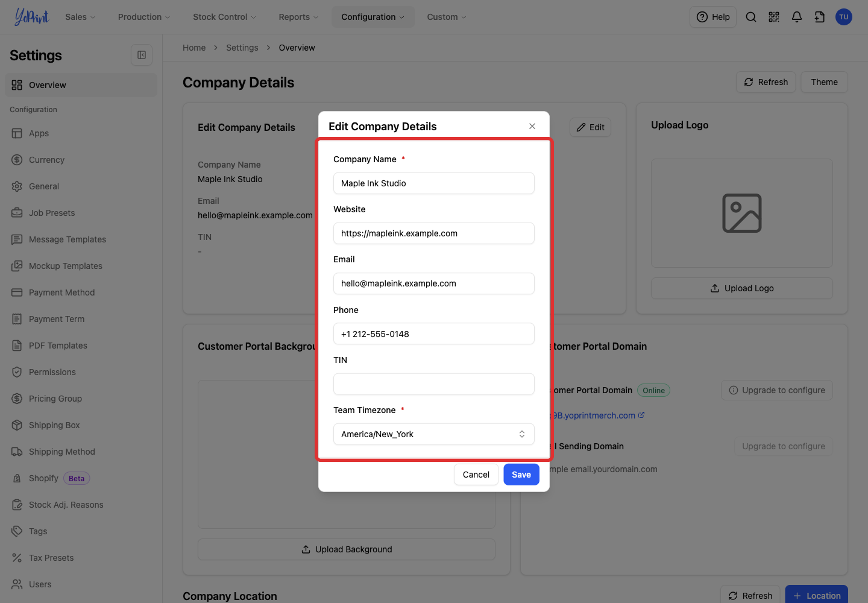Image resolution: width=868 pixels, height=603 pixels.
Task: Open the Team Timezone dropdown
Action: tap(434, 434)
